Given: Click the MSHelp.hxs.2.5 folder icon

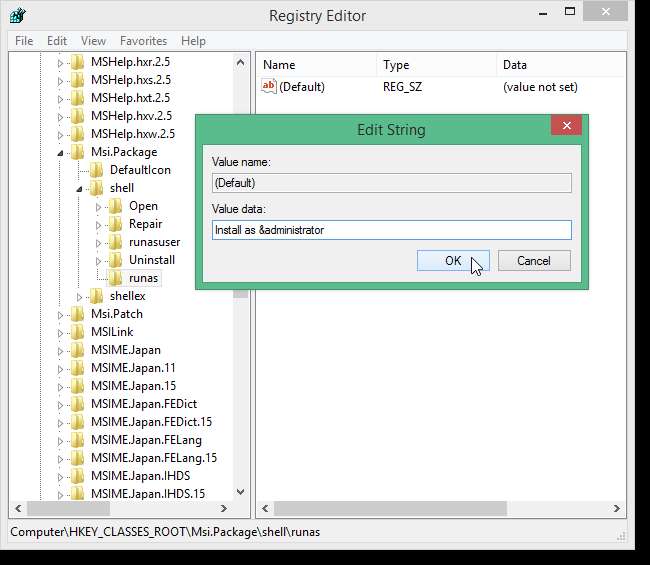Looking at the screenshot, I should pyautogui.click(x=77, y=80).
